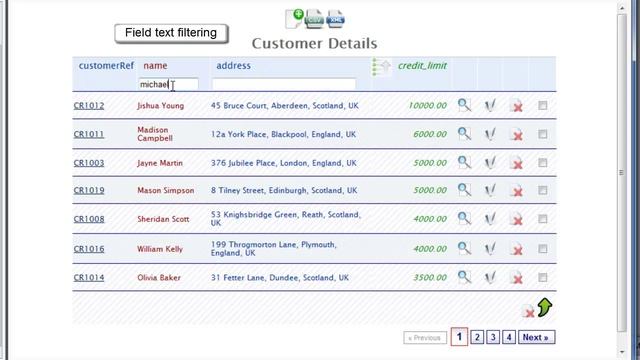Tick the checkbox for CR1011
The height and width of the screenshot is (360, 640).
point(542,134)
